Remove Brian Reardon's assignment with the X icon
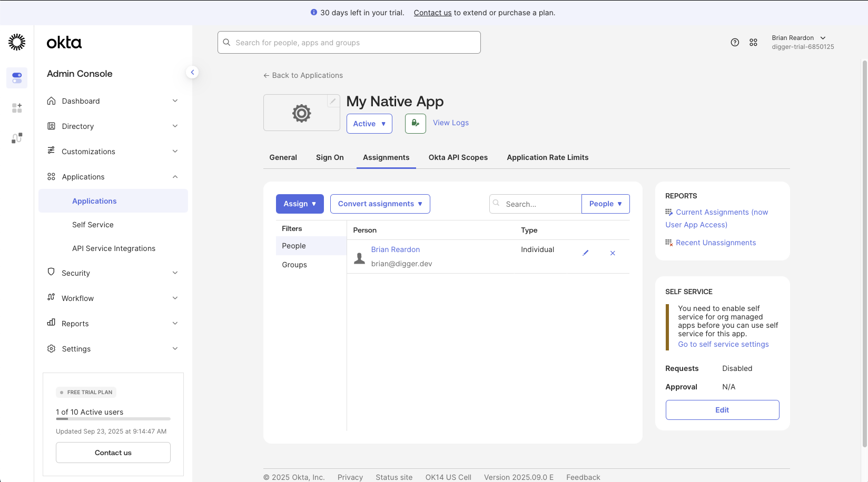The image size is (868, 482). point(613,253)
